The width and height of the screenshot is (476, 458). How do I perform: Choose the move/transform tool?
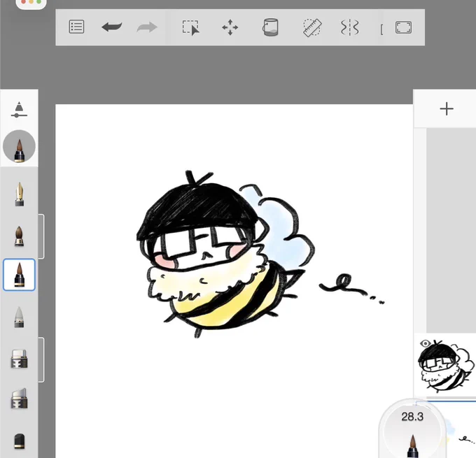[x=230, y=27]
